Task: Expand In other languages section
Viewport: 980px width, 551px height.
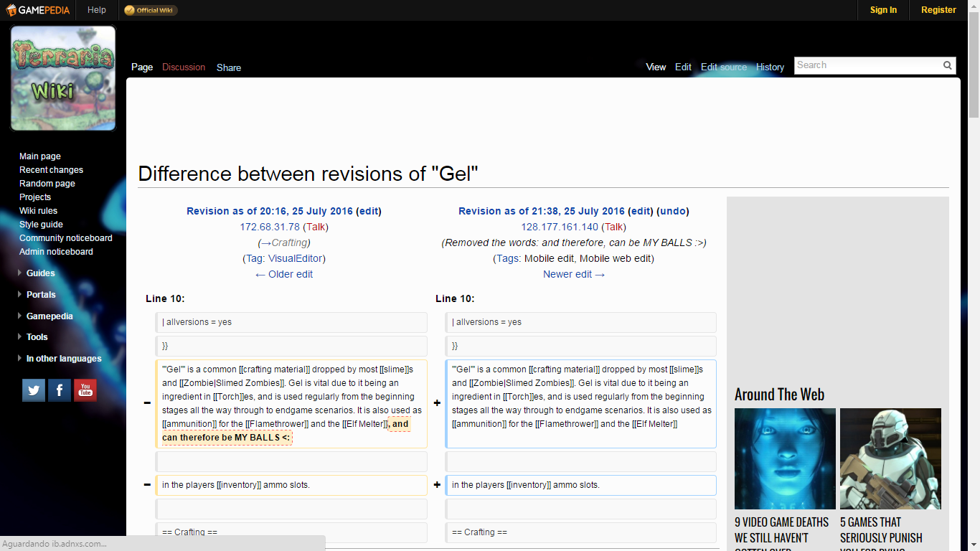Action: [64, 359]
